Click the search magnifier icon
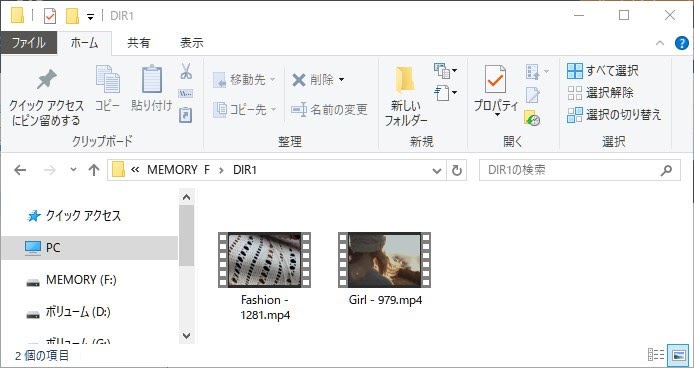The width and height of the screenshot is (694, 368). coord(666,170)
